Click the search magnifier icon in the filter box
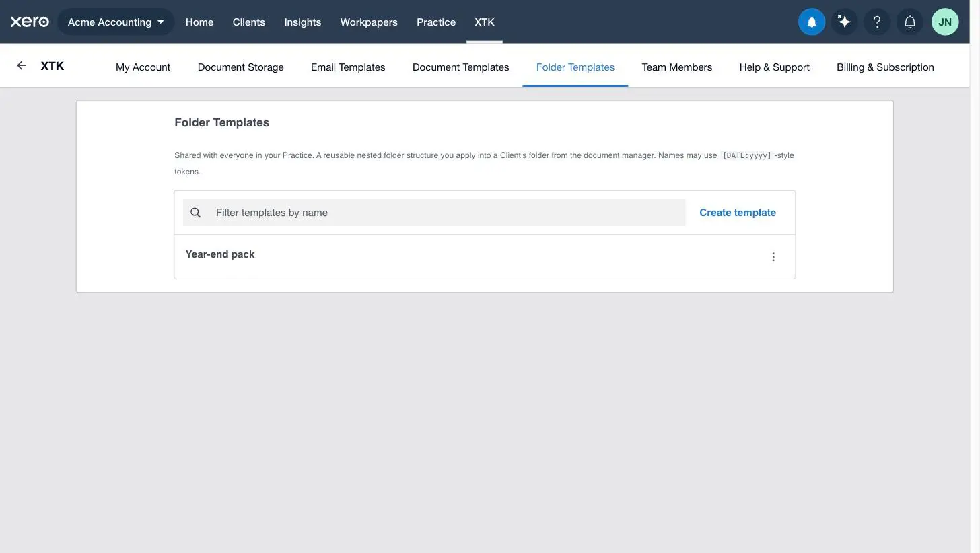Screen dimensions: 980x553 click(x=196, y=213)
